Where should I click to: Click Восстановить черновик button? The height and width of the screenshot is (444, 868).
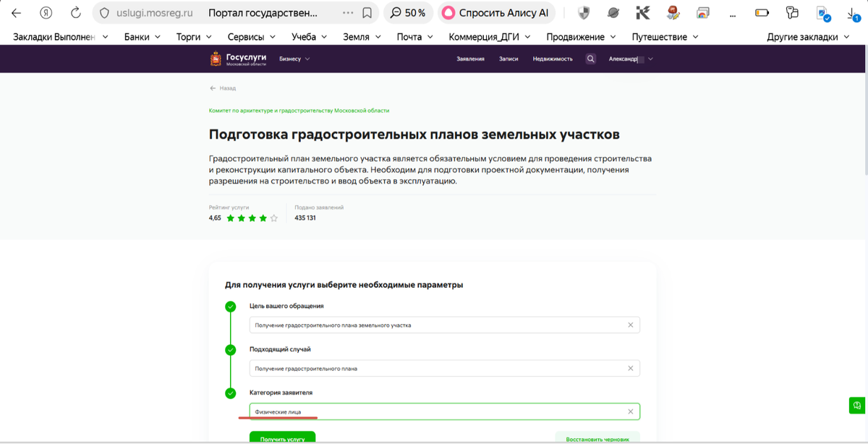(x=597, y=438)
